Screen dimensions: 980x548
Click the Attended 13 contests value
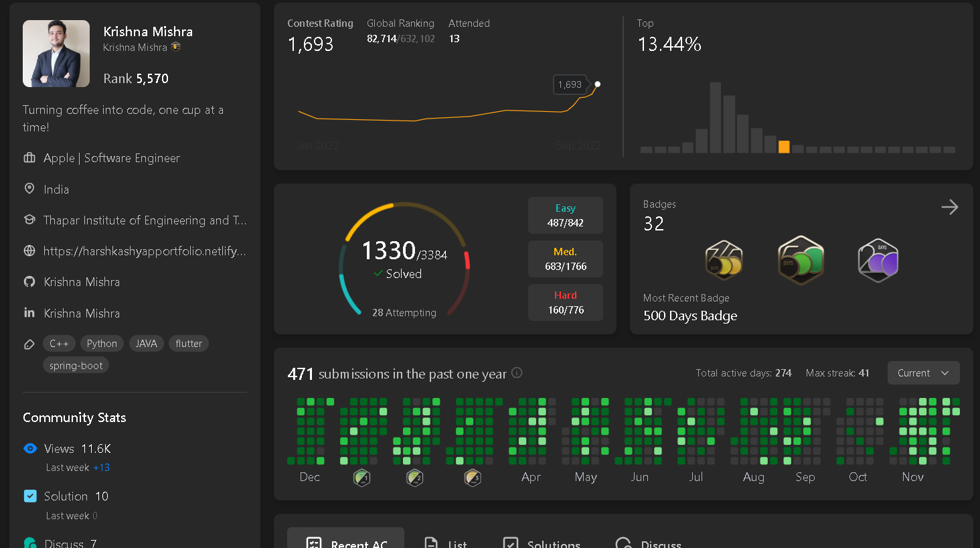(x=455, y=39)
